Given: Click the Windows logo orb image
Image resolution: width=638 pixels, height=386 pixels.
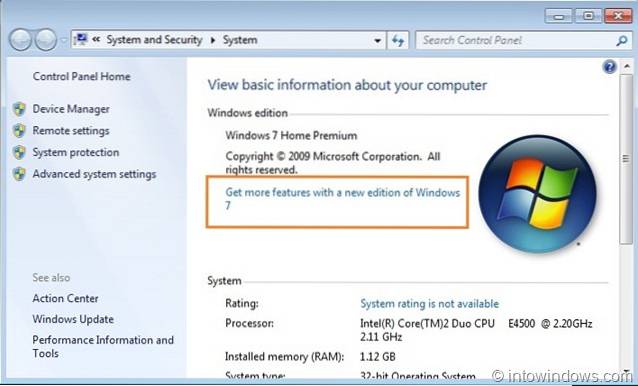Looking at the screenshot, I should pyautogui.click(x=537, y=194).
